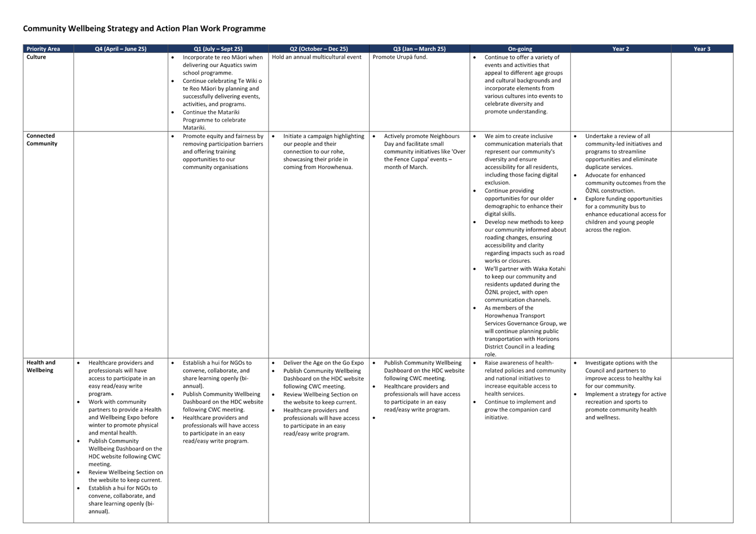The height and width of the screenshot is (534, 756).
Task: Click the document title Community Wellbeing Strategy heading
Action: click(x=144, y=29)
